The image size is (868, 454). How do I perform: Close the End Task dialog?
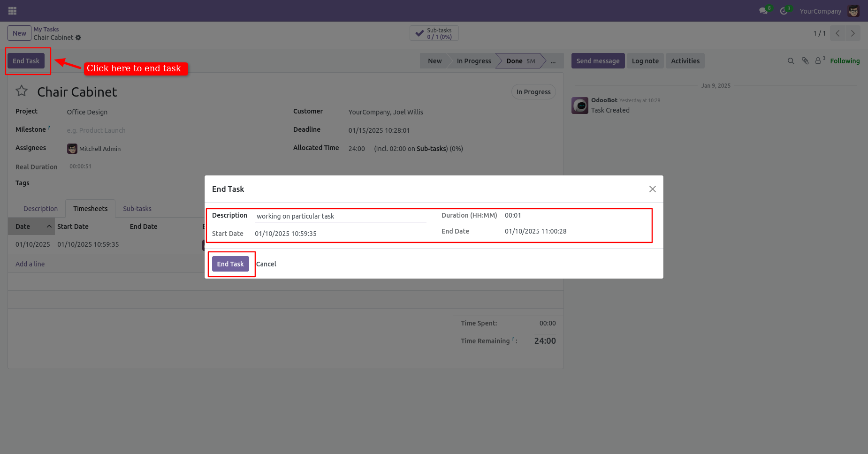(x=652, y=189)
